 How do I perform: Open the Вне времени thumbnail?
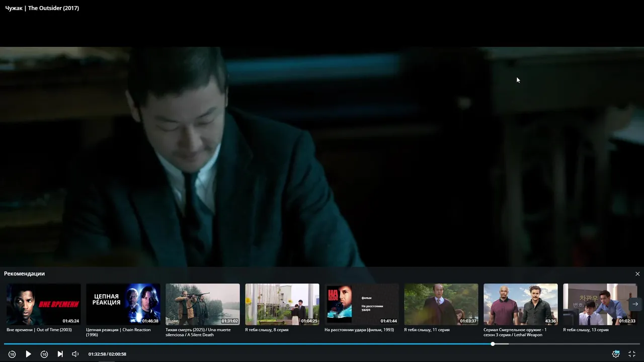coord(44,304)
